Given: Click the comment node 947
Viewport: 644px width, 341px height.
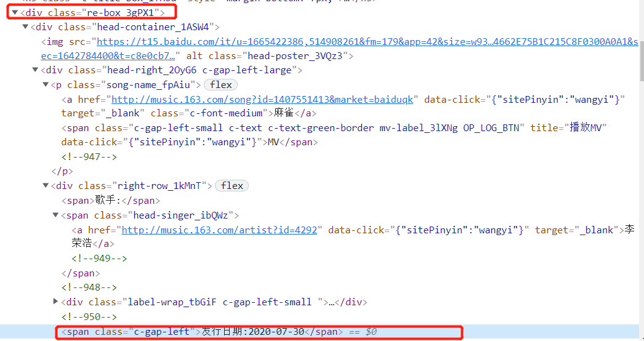Looking at the screenshot, I should [89, 157].
